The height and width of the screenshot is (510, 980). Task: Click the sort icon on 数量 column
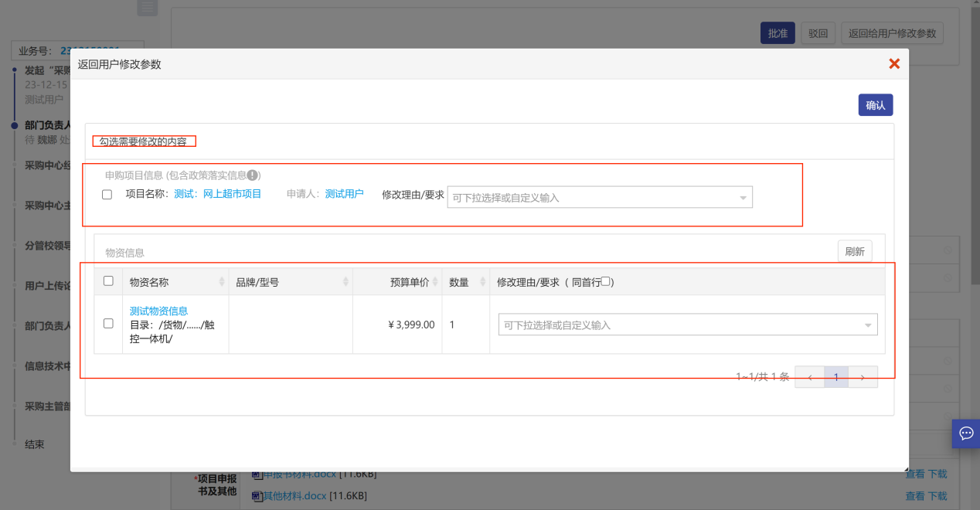coord(483,282)
